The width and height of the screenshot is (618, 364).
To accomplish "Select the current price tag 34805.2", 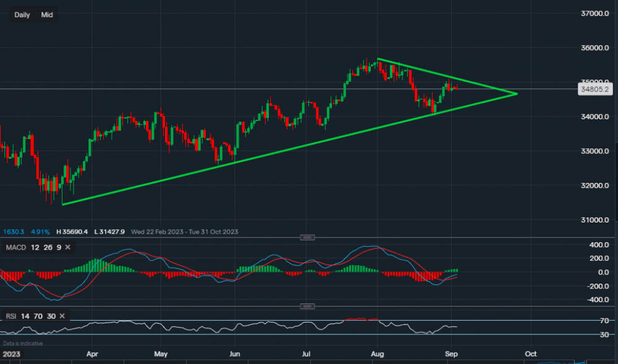I will 595,90.
